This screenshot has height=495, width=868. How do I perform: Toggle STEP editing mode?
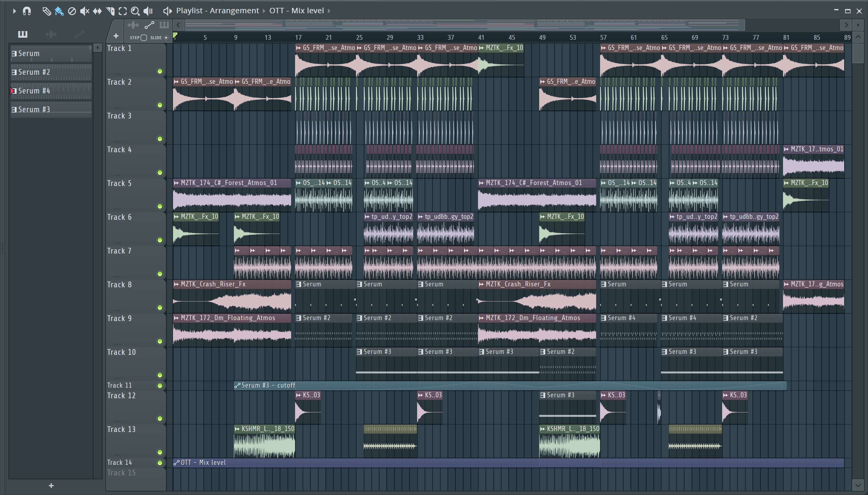tap(144, 37)
